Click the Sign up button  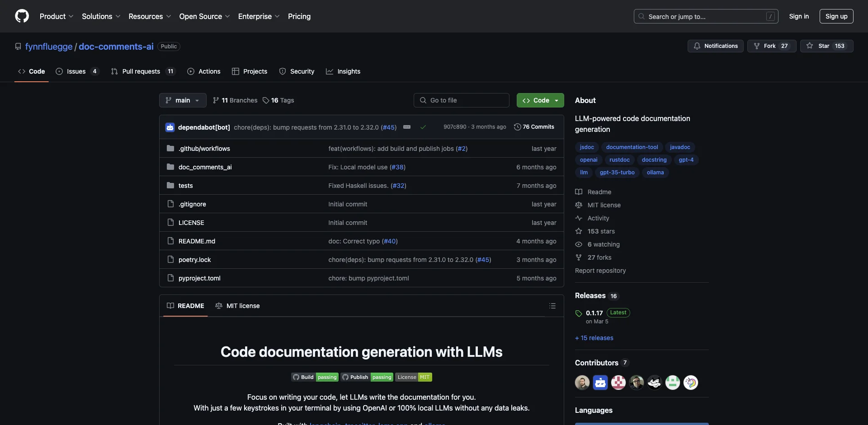(836, 16)
